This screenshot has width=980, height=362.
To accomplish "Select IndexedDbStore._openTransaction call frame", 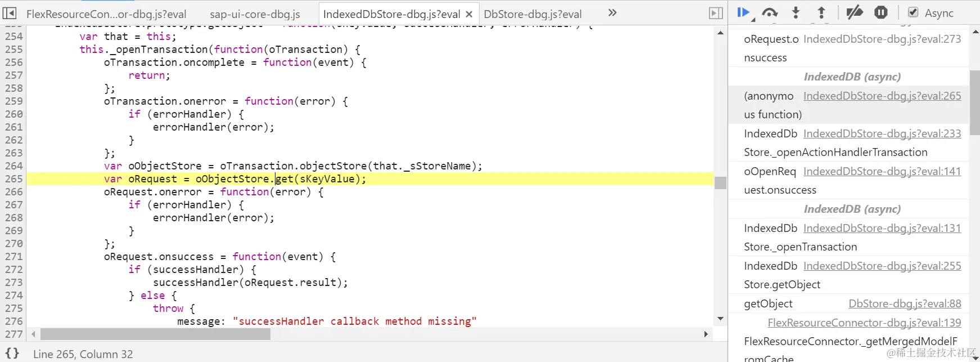I will point(849,237).
